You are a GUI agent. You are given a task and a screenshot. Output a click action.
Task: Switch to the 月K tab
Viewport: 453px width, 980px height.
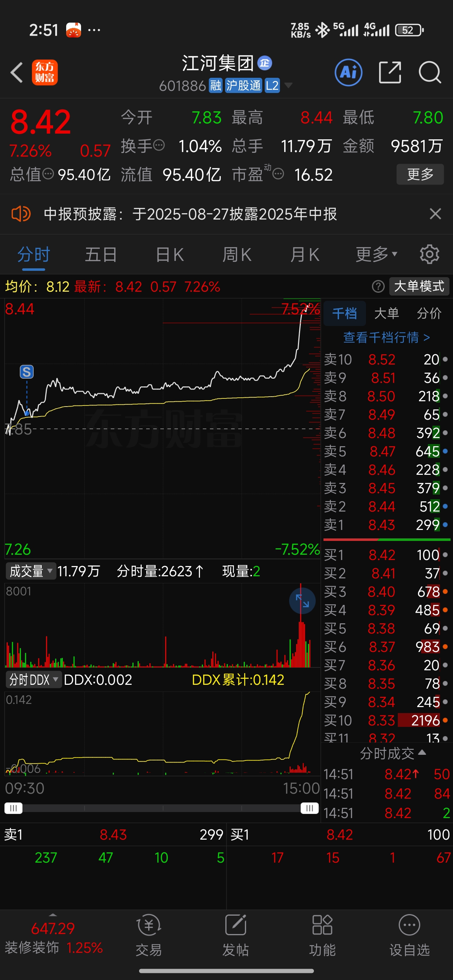pos(304,255)
